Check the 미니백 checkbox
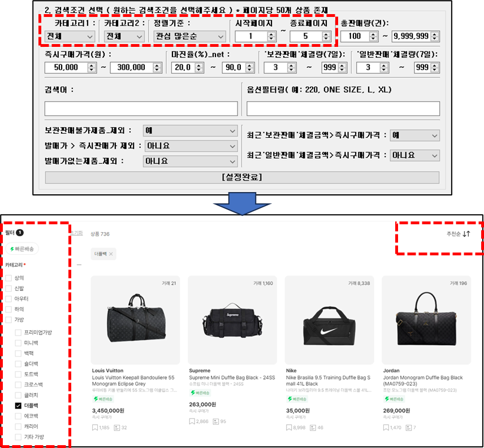The height and width of the screenshot is (448, 484). click(18, 343)
